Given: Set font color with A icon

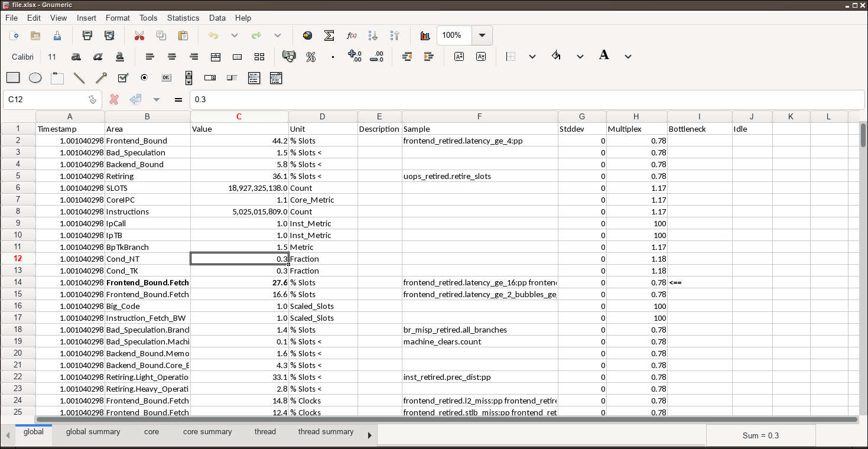Looking at the screenshot, I should point(604,56).
